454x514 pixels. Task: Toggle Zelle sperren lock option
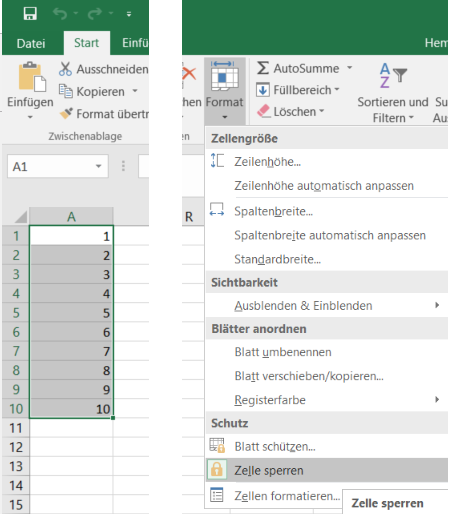pyautogui.click(x=327, y=470)
